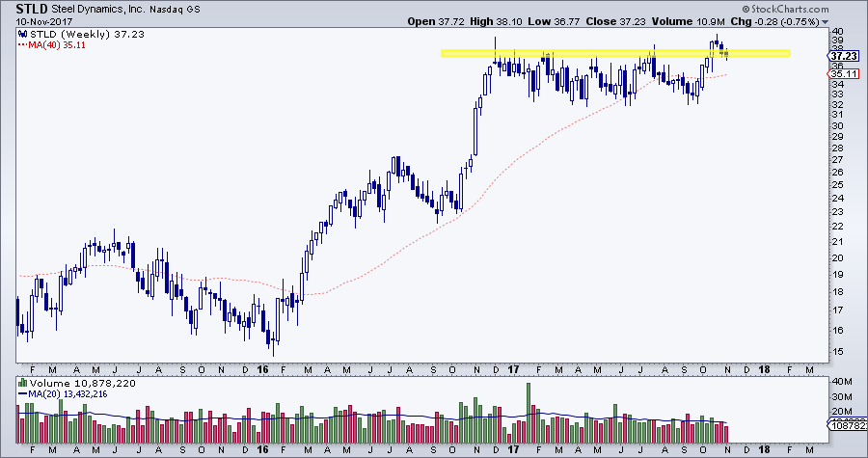
Task: Click the price axis label 22
Action: tap(836, 227)
